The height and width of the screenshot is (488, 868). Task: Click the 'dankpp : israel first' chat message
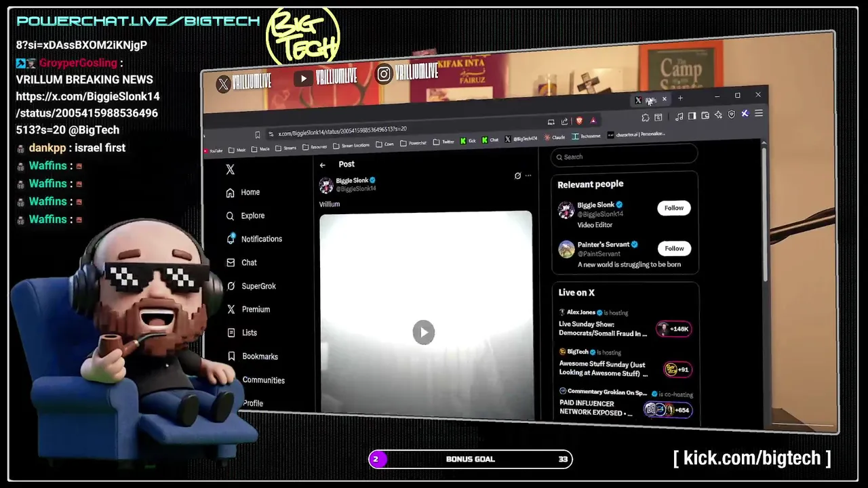(x=71, y=148)
